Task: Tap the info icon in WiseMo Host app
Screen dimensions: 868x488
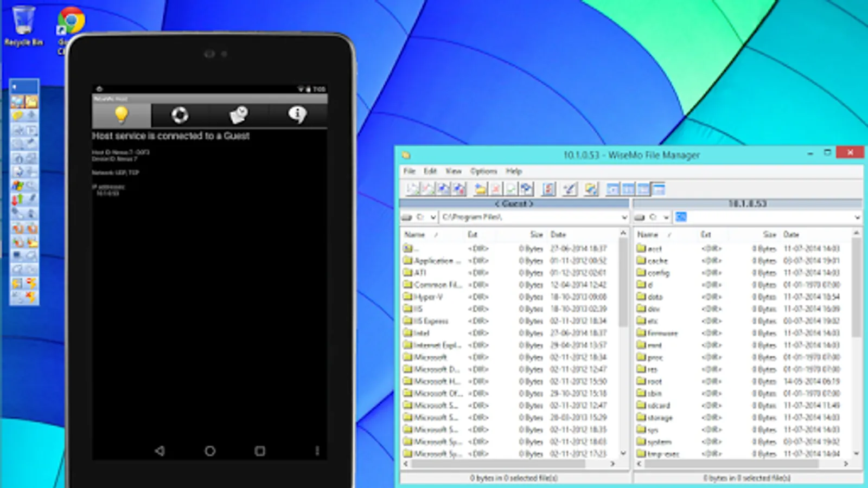Action: tap(297, 114)
